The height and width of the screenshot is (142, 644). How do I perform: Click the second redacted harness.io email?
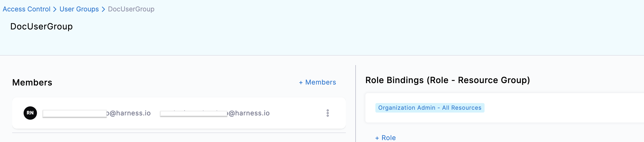[x=215, y=113]
